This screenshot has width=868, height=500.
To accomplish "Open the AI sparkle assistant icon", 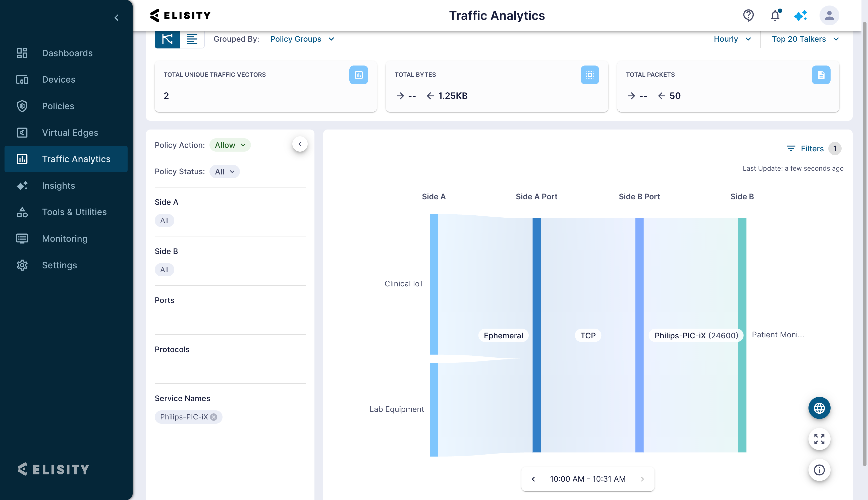I will 801,16.
